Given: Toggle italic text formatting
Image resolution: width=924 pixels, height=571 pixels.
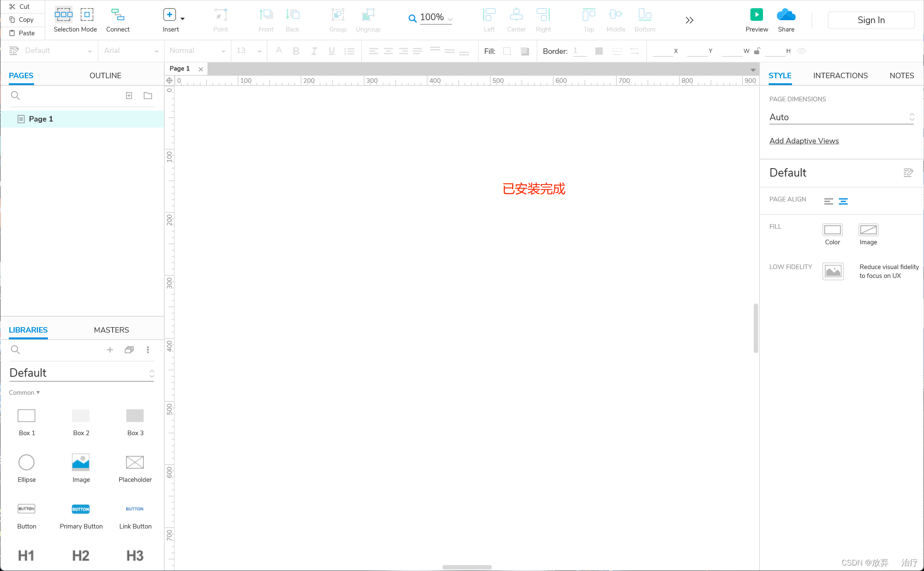Looking at the screenshot, I should pos(314,51).
